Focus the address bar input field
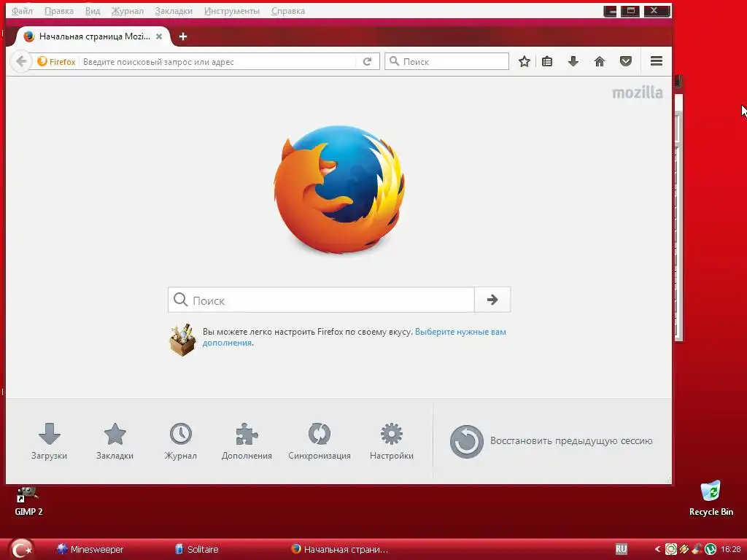 [218, 62]
